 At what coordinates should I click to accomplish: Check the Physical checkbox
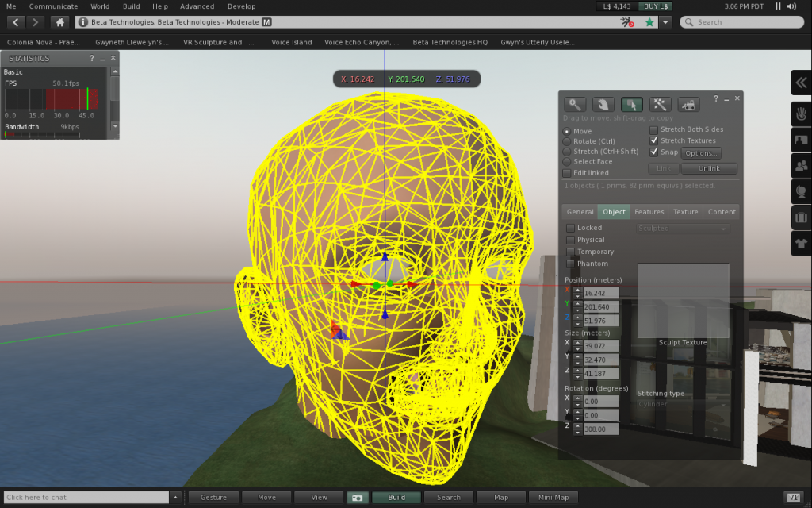[570, 240]
